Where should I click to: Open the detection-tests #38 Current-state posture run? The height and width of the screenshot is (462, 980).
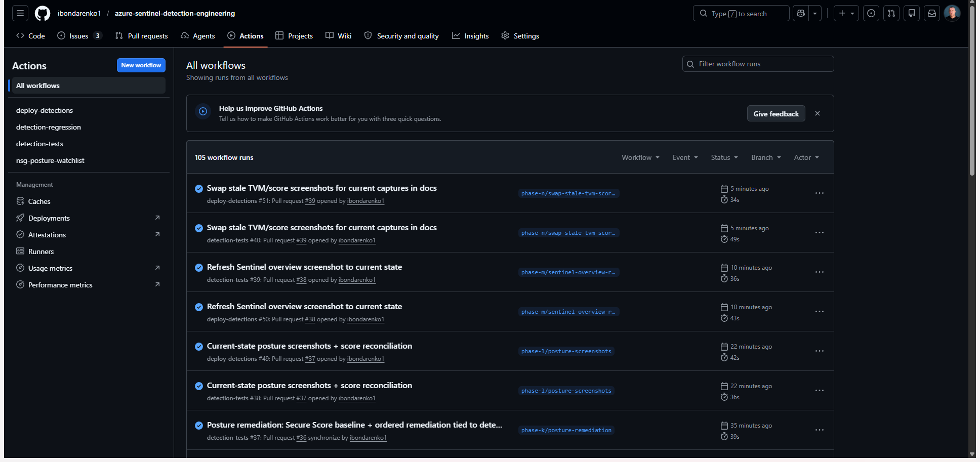[x=309, y=385]
